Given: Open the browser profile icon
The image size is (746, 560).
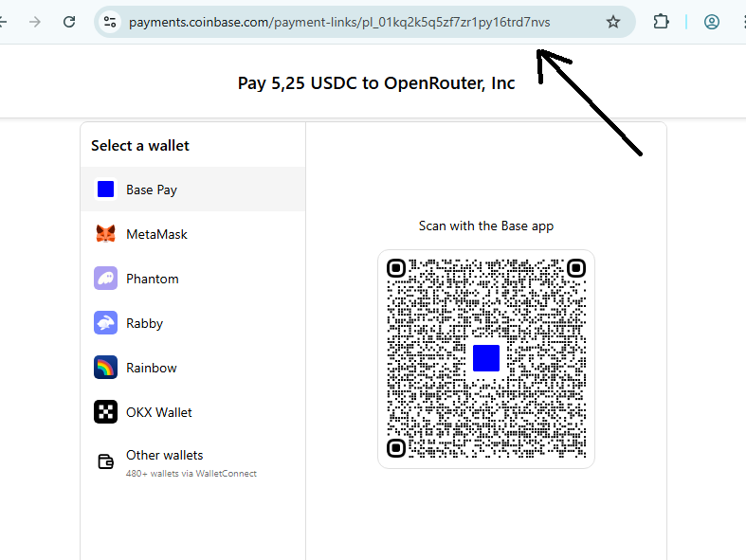Looking at the screenshot, I should (x=712, y=22).
